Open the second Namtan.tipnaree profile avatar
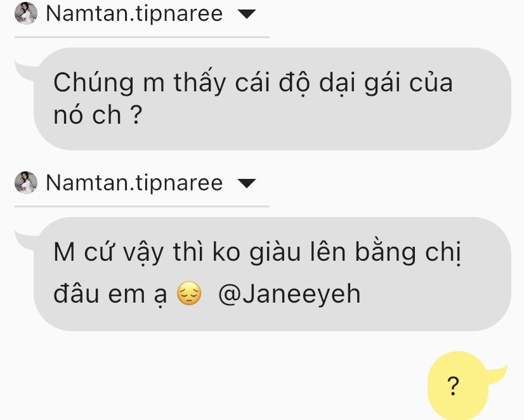 (26, 183)
